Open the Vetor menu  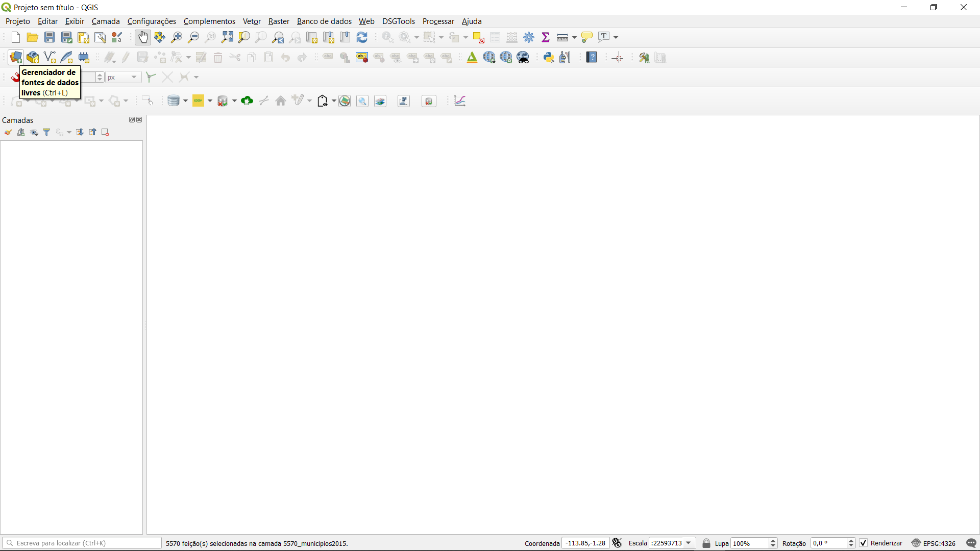pyautogui.click(x=252, y=21)
